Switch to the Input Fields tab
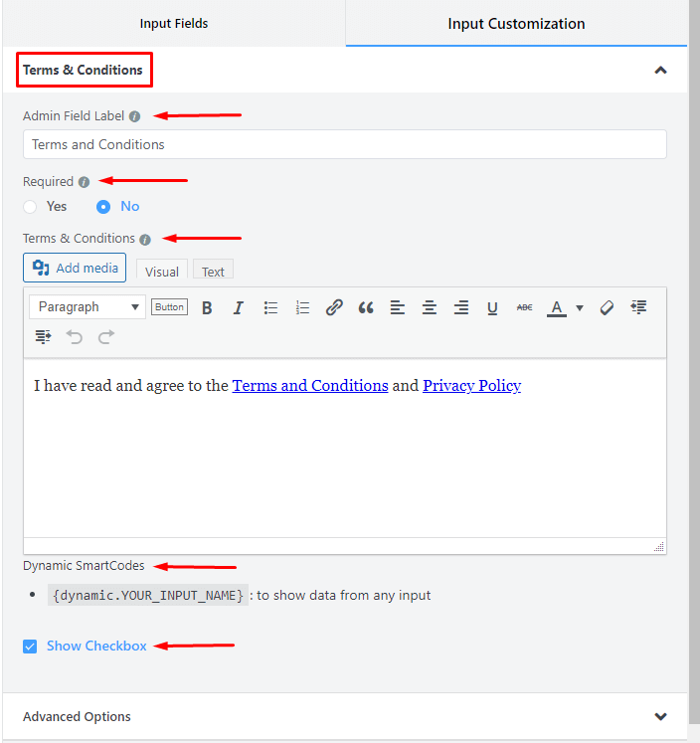This screenshot has width=700, height=743. 174,23
